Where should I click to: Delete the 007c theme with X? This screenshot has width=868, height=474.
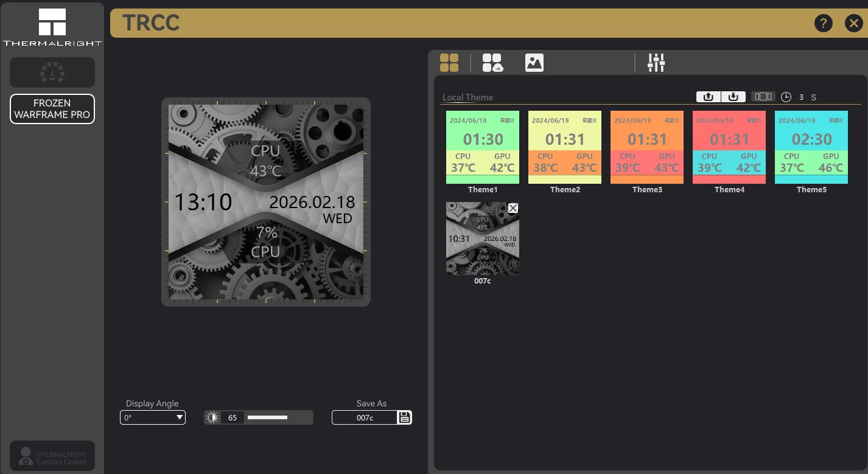click(513, 208)
